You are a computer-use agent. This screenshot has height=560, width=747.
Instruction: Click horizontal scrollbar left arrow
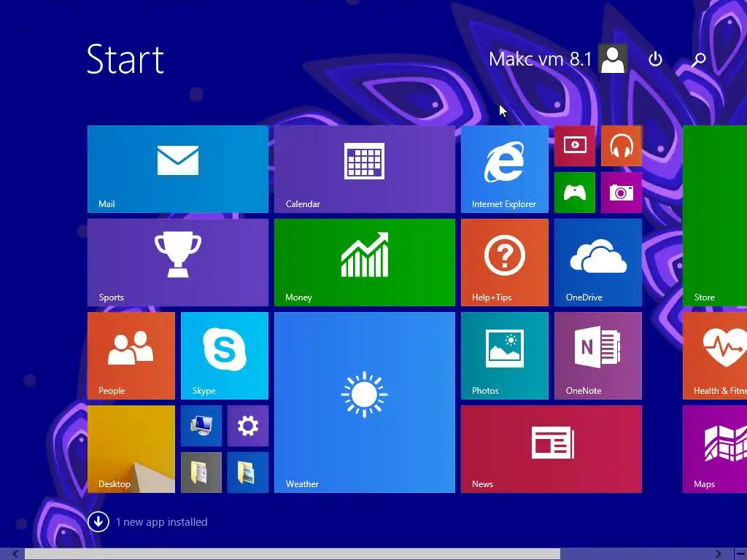(x=15, y=554)
